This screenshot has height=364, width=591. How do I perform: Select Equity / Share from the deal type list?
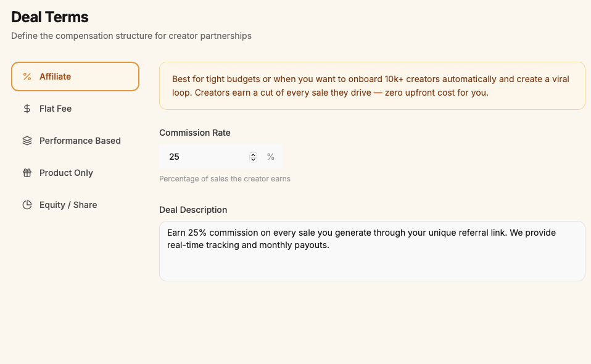tap(74, 205)
